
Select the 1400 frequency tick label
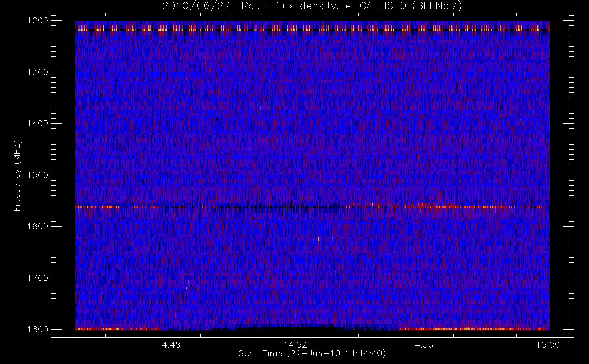pos(38,123)
